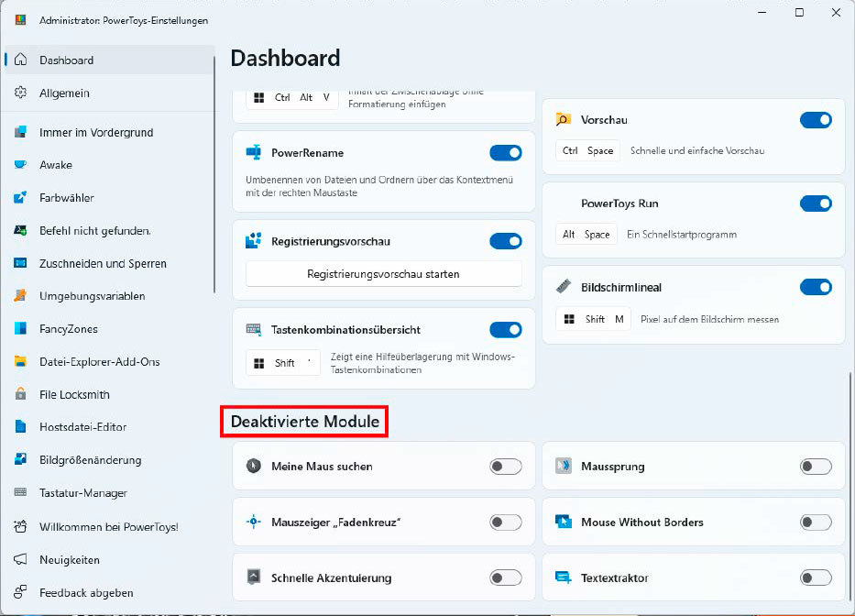
Task: Click the Alt Space shortcut button
Action: [x=586, y=234]
